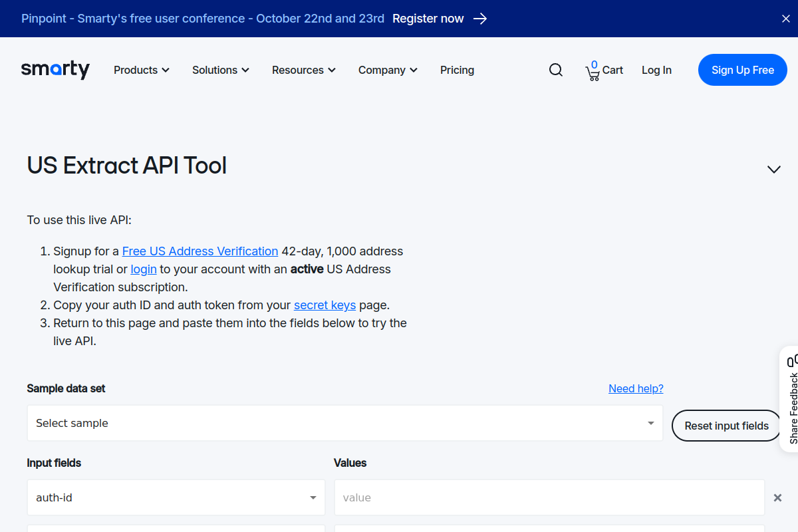The image size is (798, 532).
Task: Dismiss the Pinpoint conference banner
Action: (785, 19)
